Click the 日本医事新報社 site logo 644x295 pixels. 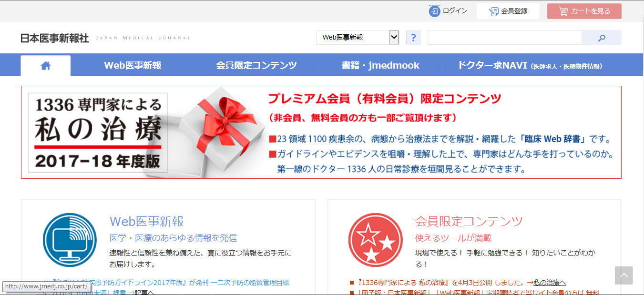click(55, 38)
